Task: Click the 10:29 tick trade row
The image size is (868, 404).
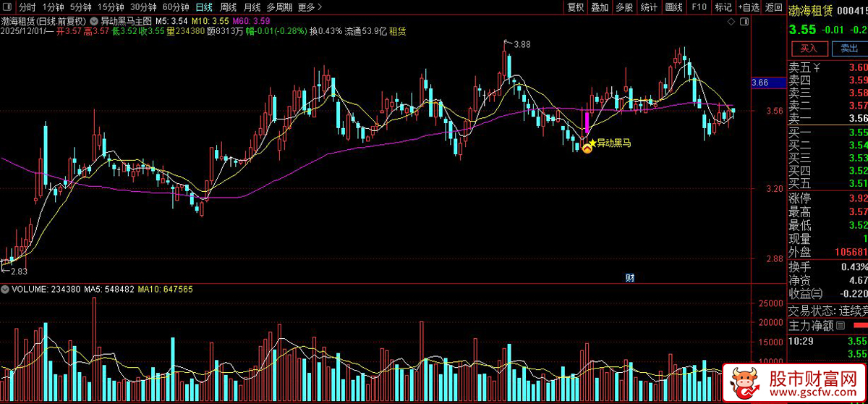Action: (x=827, y=340)
